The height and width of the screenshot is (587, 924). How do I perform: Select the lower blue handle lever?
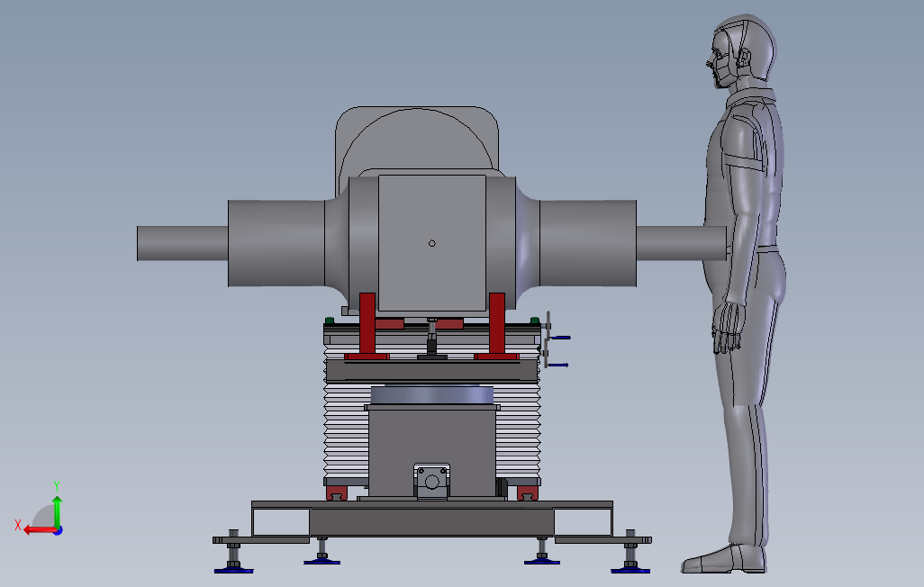[558, 366]
